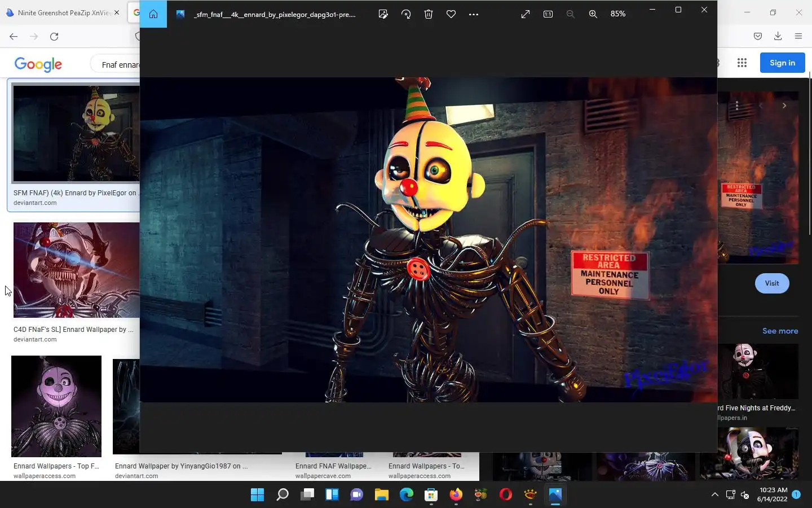Viewport: 812px width, 508px height.
Task: Open XnView from the taskbar
Action: [531, 495]
